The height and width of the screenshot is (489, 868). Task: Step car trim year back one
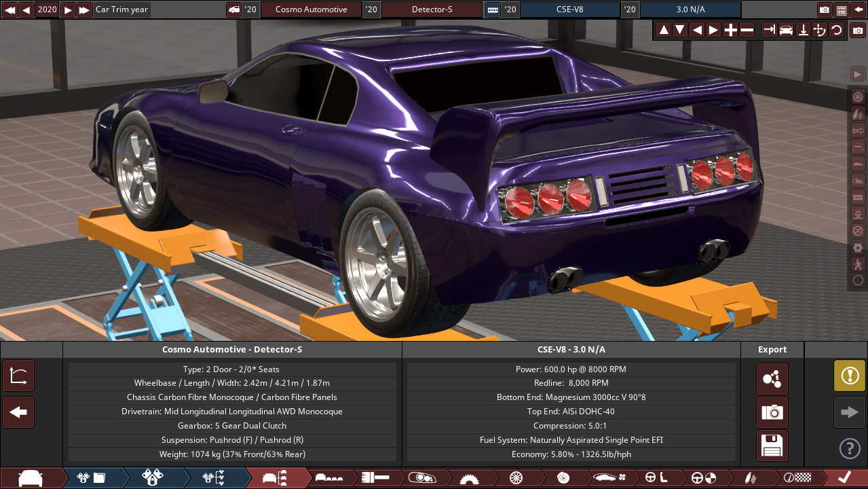(26, 10)
